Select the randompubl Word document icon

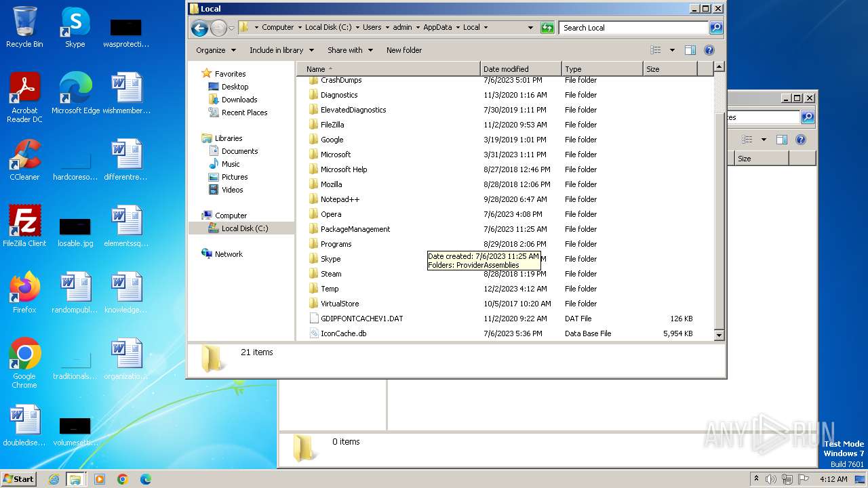[x=75, y=292]
